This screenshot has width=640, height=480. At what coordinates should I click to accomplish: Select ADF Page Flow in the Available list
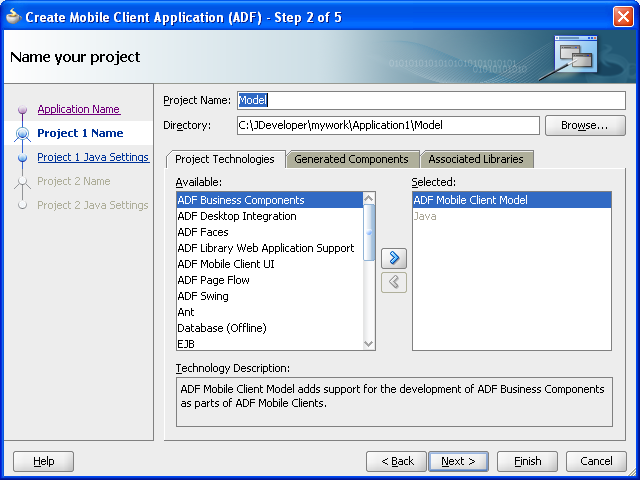tap(270, 280)
